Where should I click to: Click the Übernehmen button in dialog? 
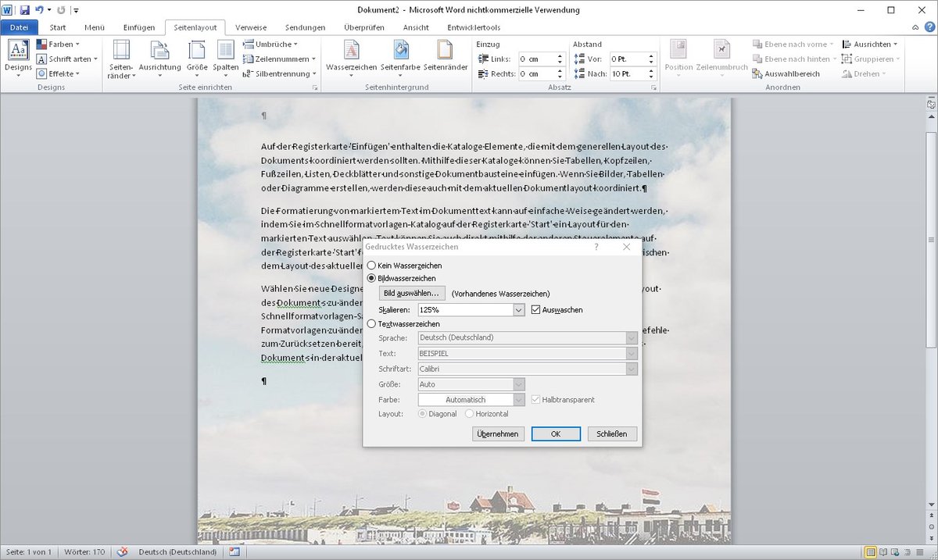coord(498,433)
